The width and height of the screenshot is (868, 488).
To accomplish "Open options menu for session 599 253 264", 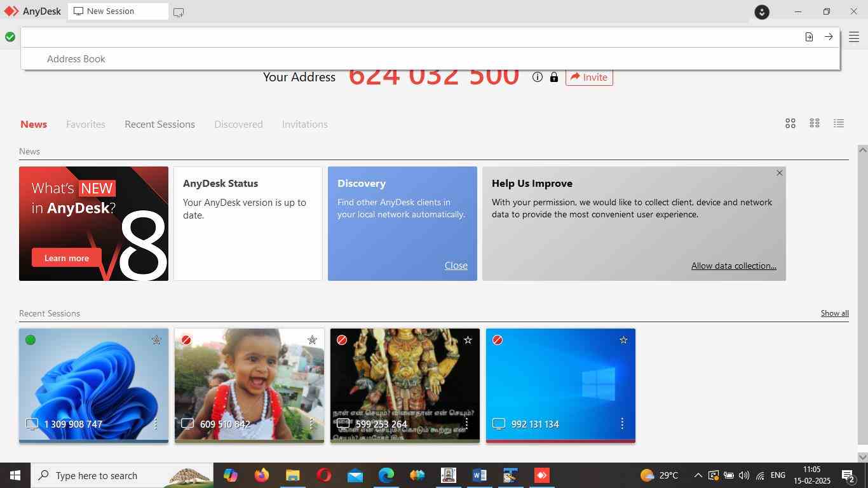I will pos(466,423).
